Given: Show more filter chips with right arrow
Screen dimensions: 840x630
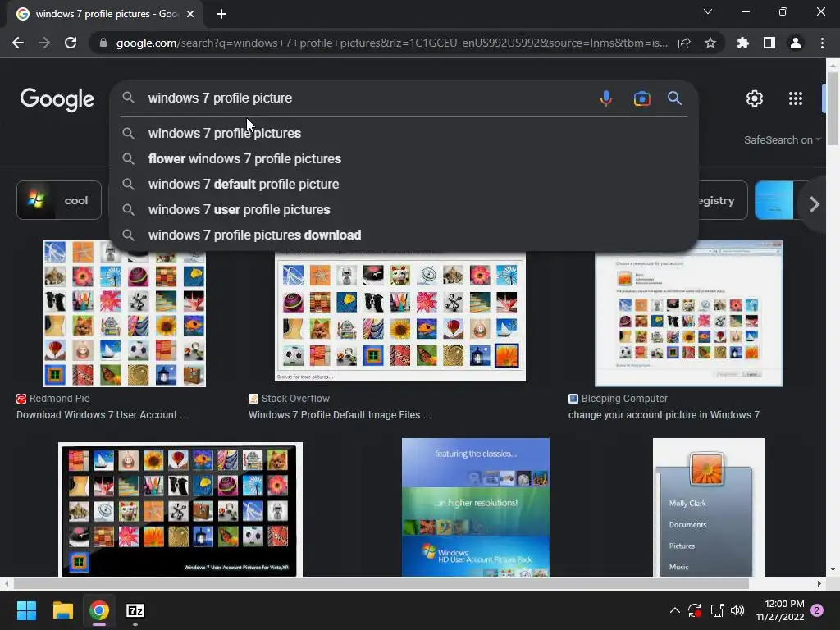Looking at the screenshot, I should (815, 204).
